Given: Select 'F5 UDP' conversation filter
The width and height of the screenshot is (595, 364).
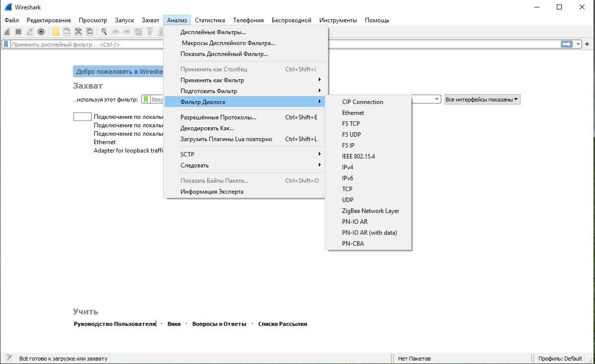Looking at the screenshot, I should pos(368,134).
